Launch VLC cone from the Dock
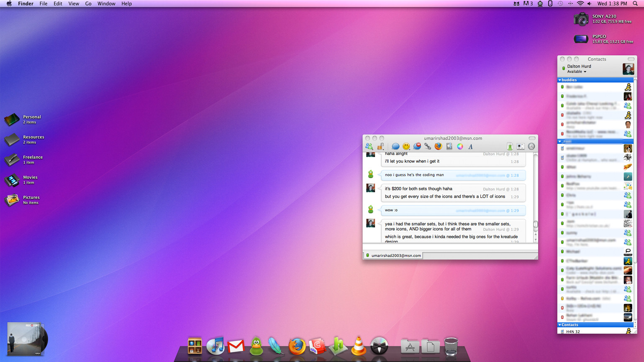The image size is (644, 362). [x=359, y=346]
